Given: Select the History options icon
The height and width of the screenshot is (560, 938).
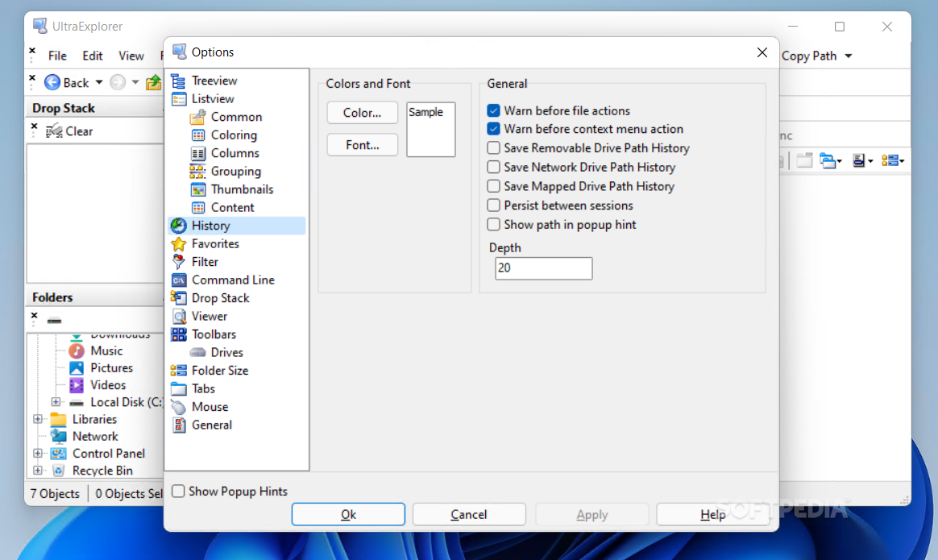Looking at the screenshot, I should point(178,226).
